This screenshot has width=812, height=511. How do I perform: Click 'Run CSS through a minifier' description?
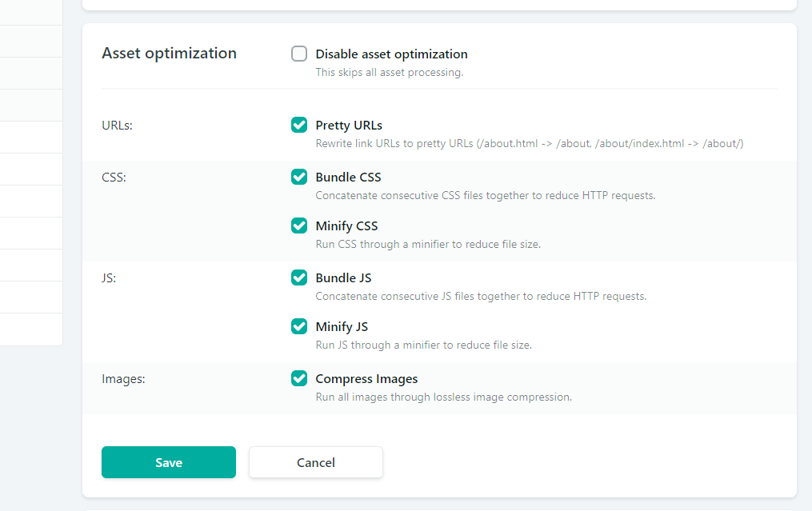428,244
